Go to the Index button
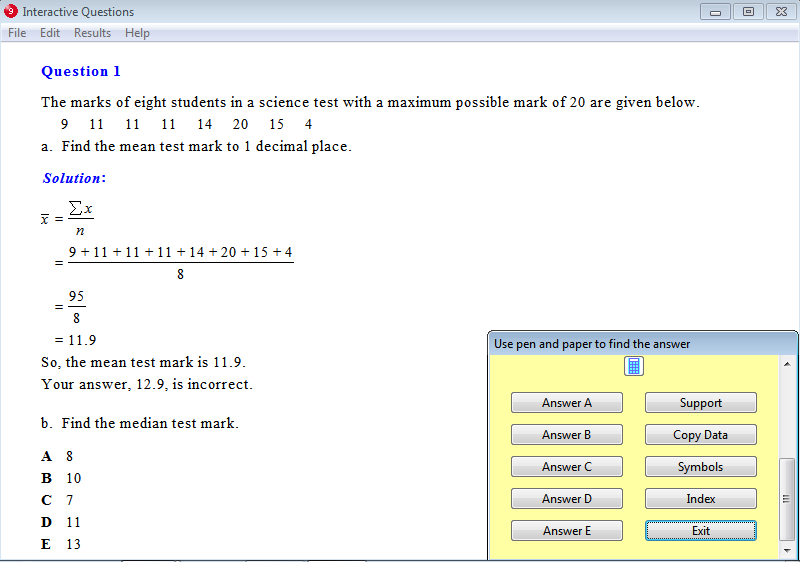The height and width of the screenshot is (562, 800). click(700, 499)
